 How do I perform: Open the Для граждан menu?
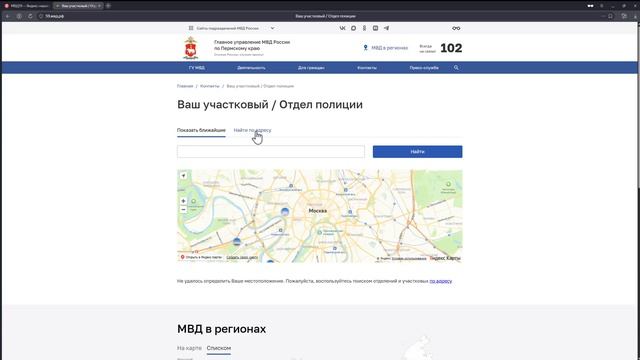(311, 68)
